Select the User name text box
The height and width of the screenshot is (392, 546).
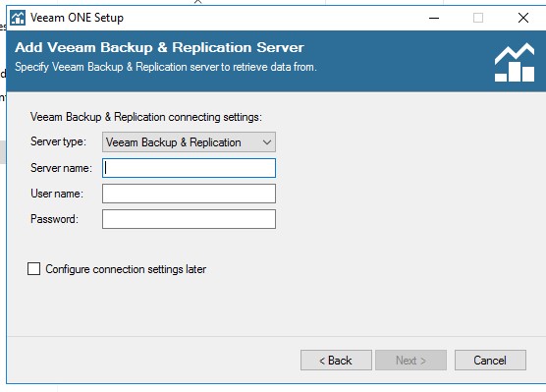pos(189,194)
